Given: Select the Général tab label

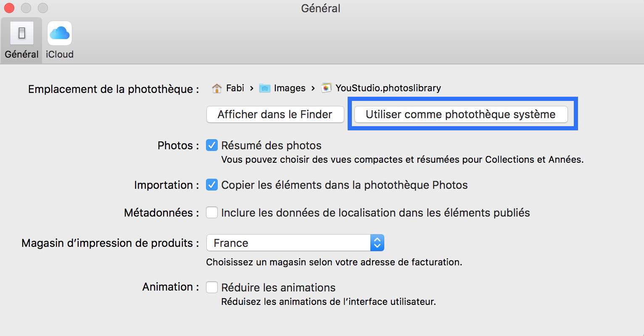Looking at the screenshot, I should click(x=22, y=54).
